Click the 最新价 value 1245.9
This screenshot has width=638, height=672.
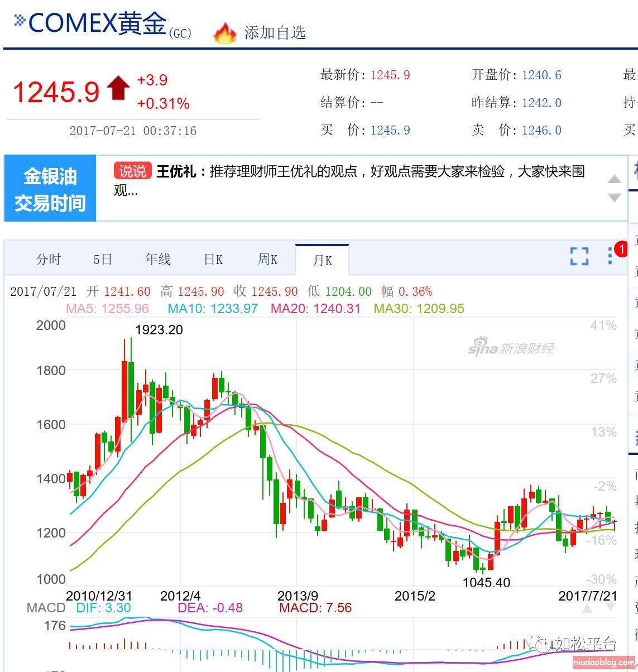pyautogui.click(x=390, y=75)
